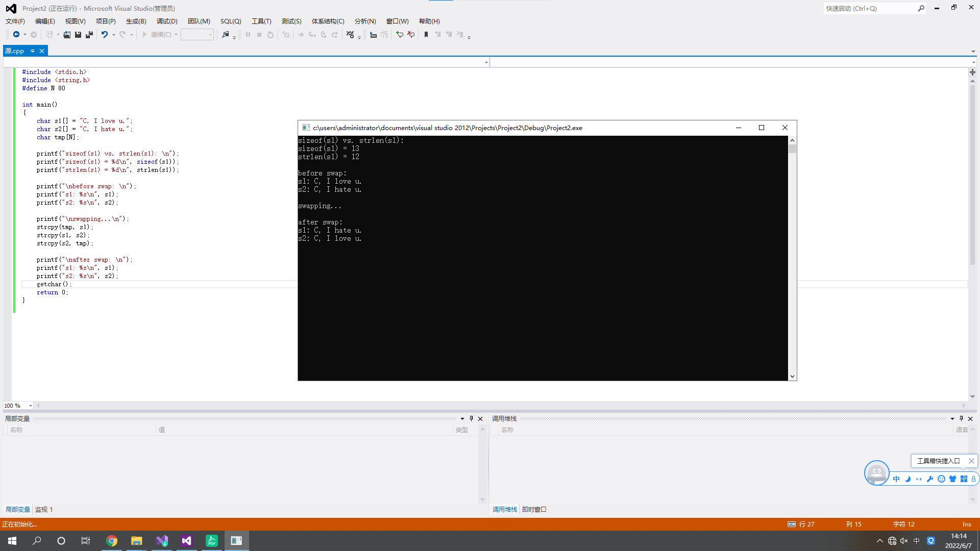Open the 局部变量 window options dropdown
This screenshot has width=980, height=551.
coord(462,418)
